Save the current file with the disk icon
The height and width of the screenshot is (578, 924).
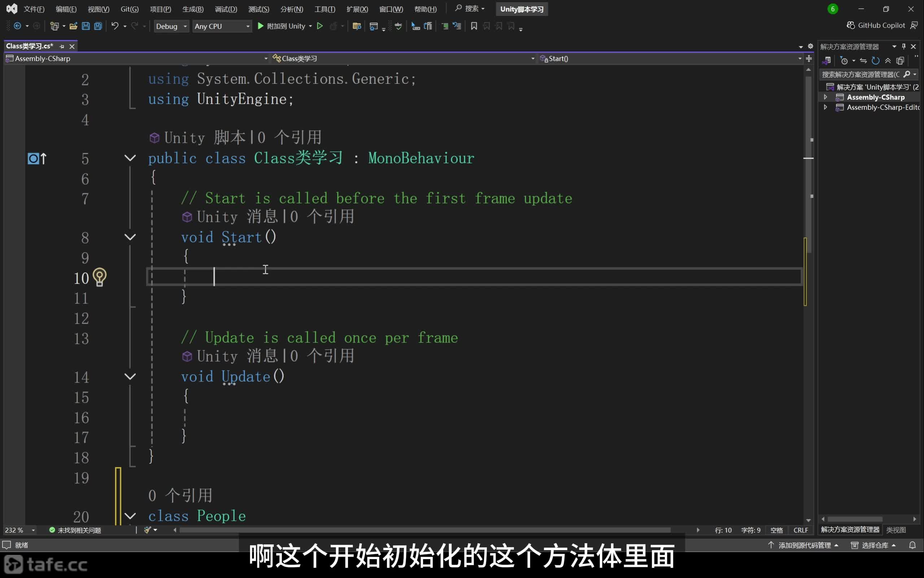[x=86, y=26]
